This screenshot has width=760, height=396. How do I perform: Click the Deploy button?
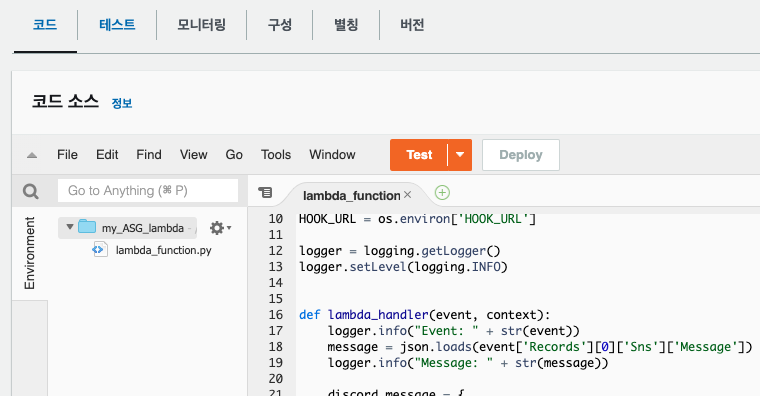coord(521,155)
